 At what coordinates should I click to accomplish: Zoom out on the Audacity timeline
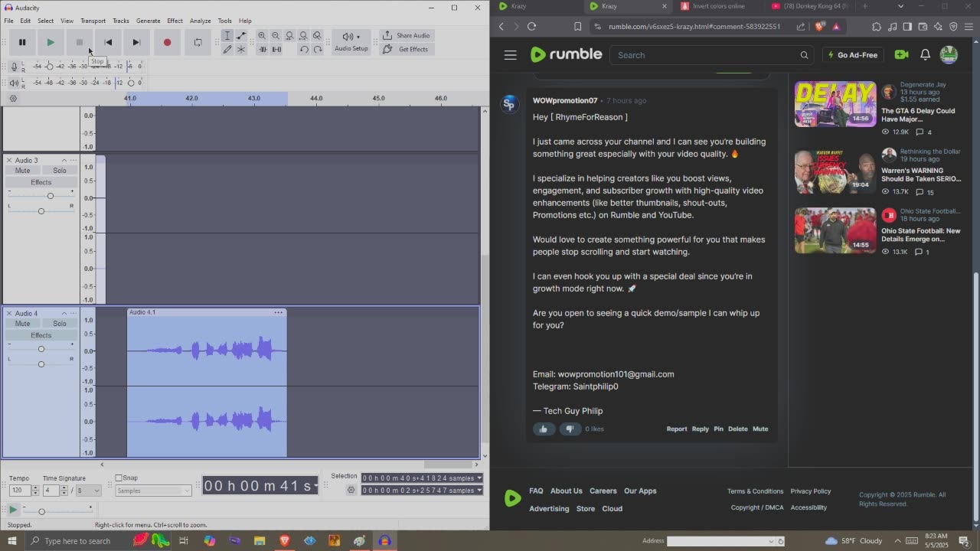[276, 36]
